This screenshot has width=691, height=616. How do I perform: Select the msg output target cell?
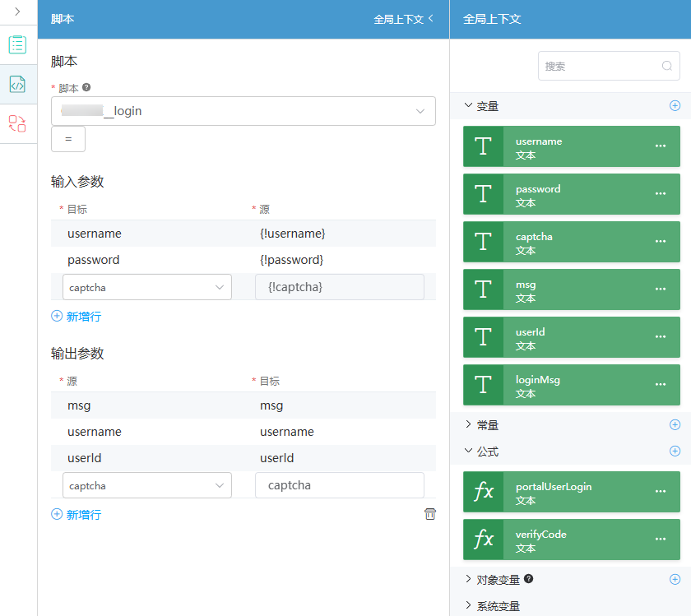[340, 405]
